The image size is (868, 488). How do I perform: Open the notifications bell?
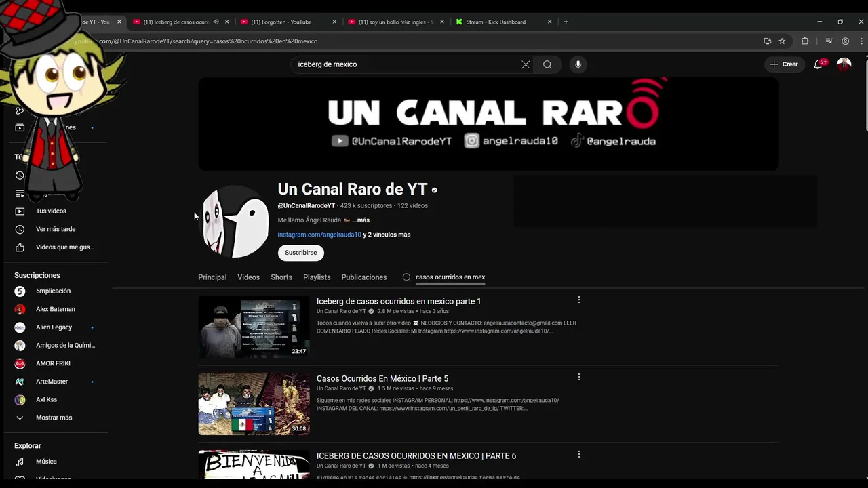[x=818, y=64]
